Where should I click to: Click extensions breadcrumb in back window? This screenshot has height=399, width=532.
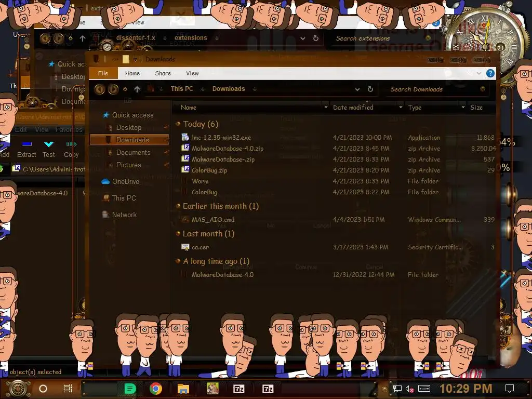click(x=191, y=37)
